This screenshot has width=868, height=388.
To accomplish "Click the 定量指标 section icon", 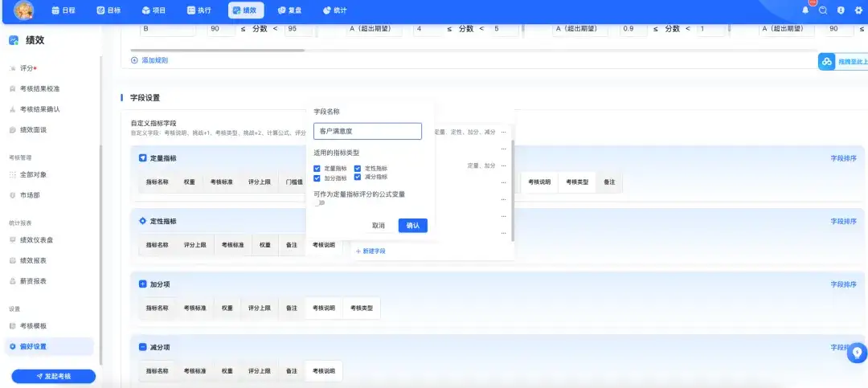I will [142, 158].
